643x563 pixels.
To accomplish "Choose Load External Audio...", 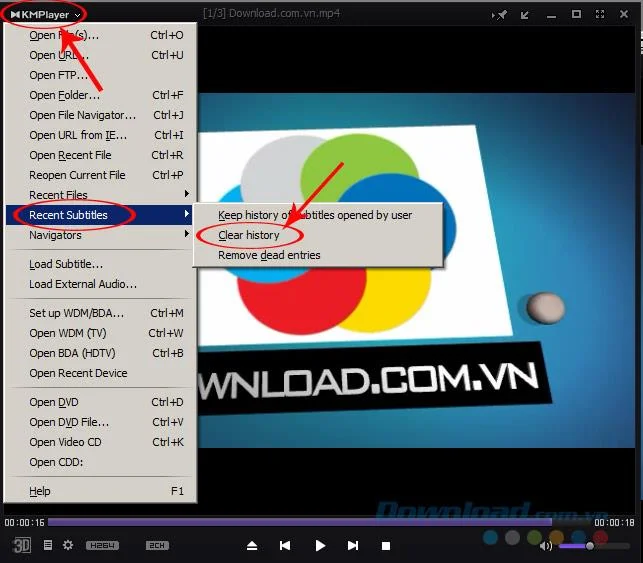I will 100,284.
